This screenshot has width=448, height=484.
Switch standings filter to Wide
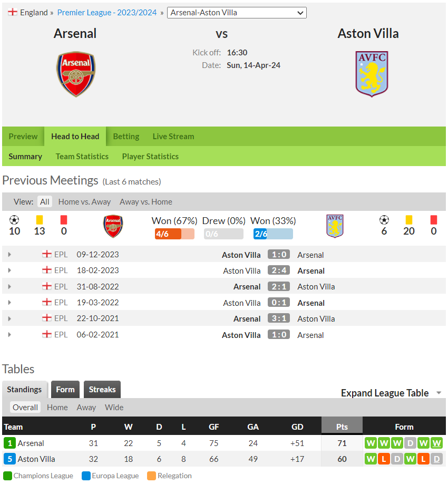point(114,408)
